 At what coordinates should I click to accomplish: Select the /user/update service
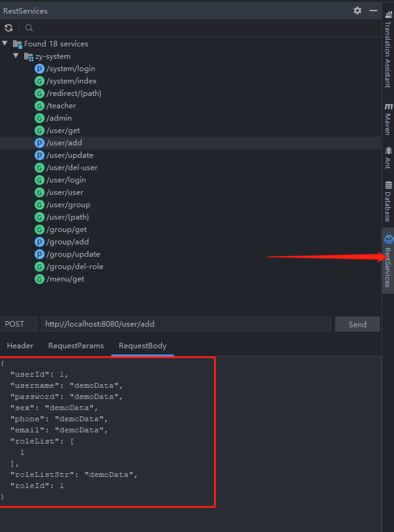point(69,155)
